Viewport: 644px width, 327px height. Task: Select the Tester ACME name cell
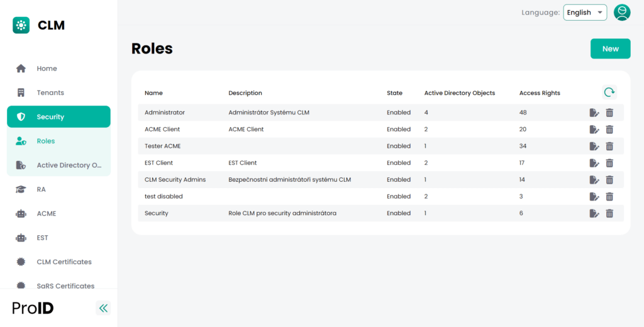pyautogui.click(x=163, y=146)
